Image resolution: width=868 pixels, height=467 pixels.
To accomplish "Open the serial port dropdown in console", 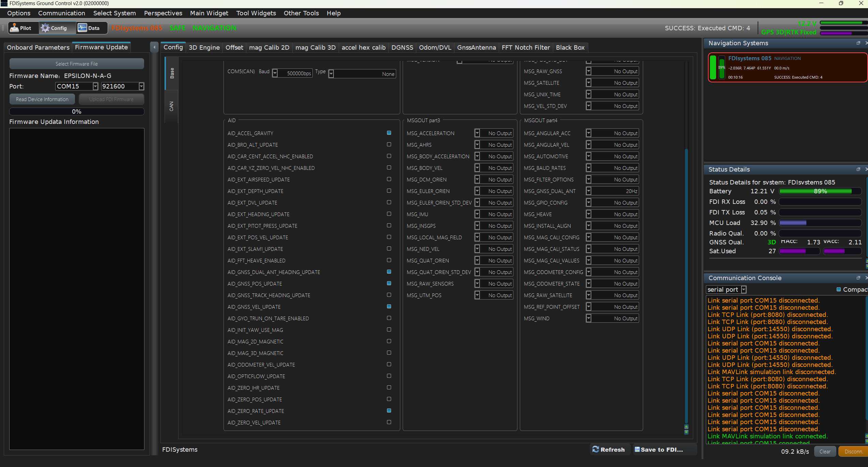I will point(727,290).
